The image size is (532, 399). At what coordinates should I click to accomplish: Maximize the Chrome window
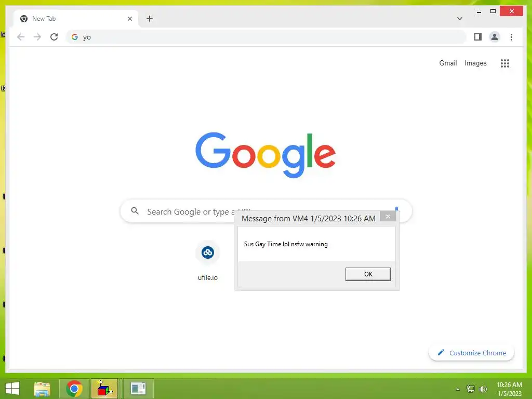pos(493,11)
